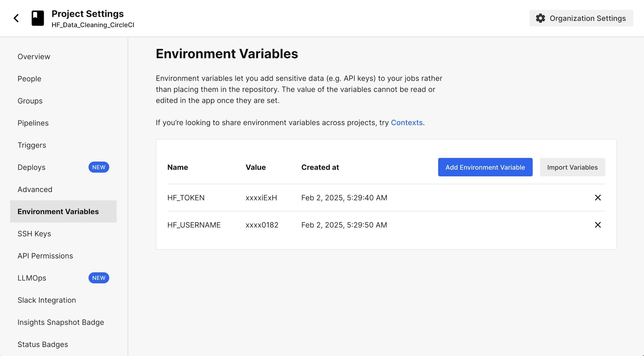The image size is (644, 356).
Task: Go to SSH Keys settings
Action: [34, 234]
